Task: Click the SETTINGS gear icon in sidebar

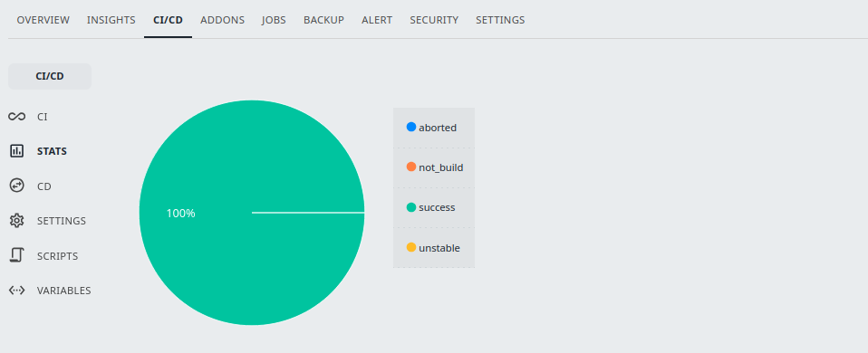Action: tap(16, 221)
